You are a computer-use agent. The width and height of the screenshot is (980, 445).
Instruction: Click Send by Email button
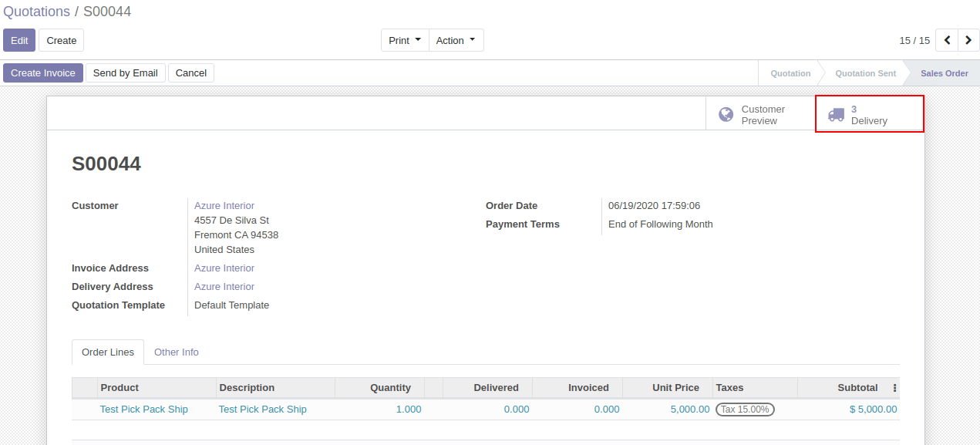click(126, 72)
